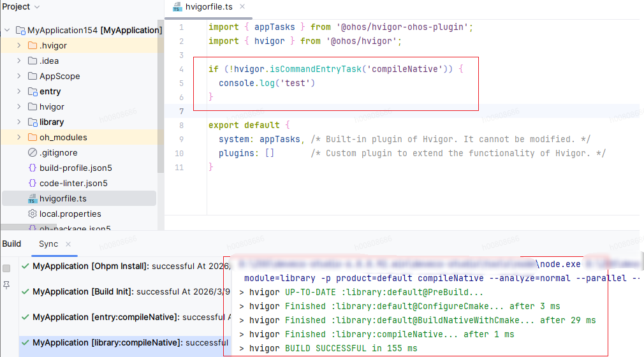Click the orange oh_modules folder icon

[x=33, y=137]
